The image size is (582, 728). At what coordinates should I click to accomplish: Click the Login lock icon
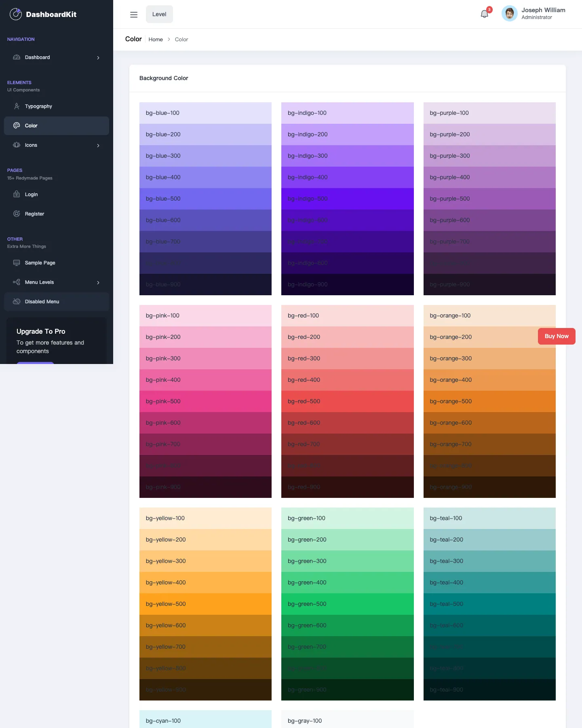coord(17,195)
